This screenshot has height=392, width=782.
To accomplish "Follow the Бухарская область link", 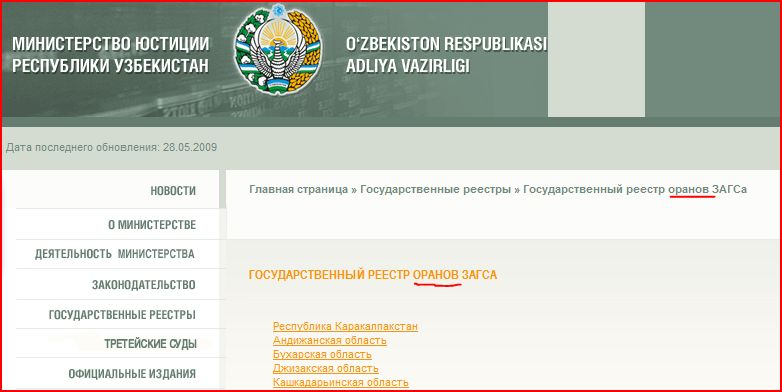I will click(x=322, y=355).
